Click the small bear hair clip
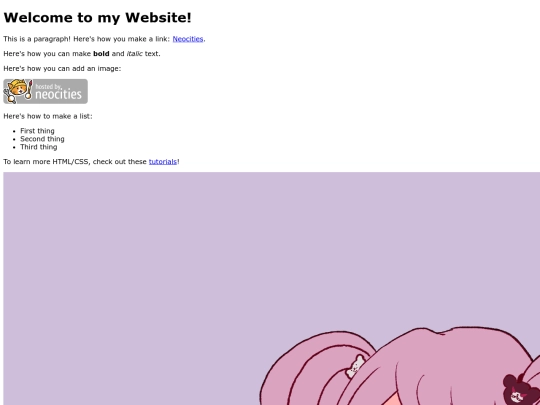This screenshot has width=540, height=405. [355, 366]
